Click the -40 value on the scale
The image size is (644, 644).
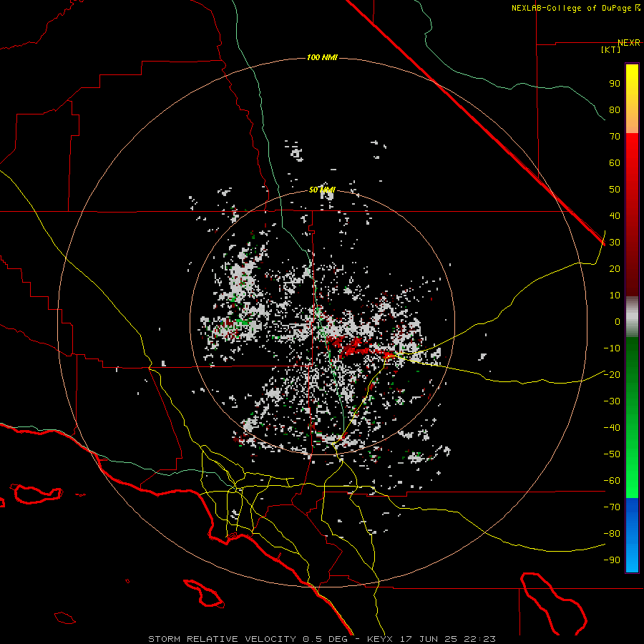(x=612, y=428)
